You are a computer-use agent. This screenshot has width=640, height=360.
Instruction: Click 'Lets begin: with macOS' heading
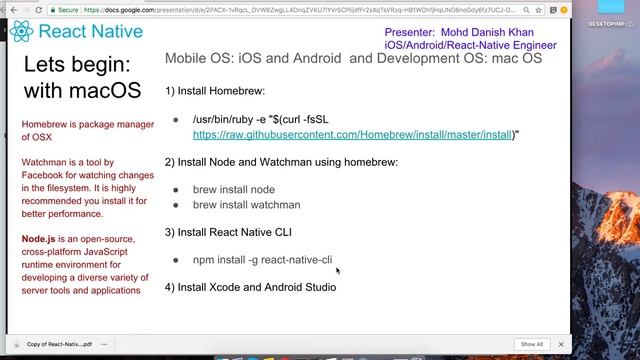[x=82, y=77]
